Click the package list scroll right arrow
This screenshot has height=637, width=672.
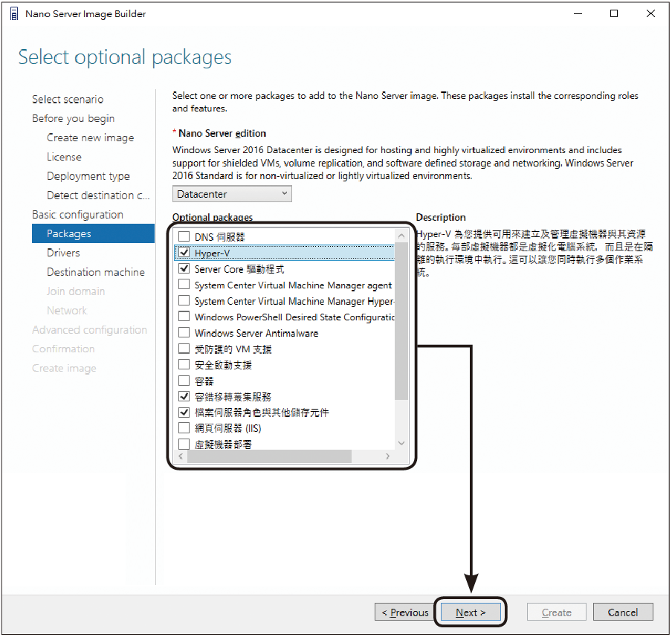pos(387,456)
